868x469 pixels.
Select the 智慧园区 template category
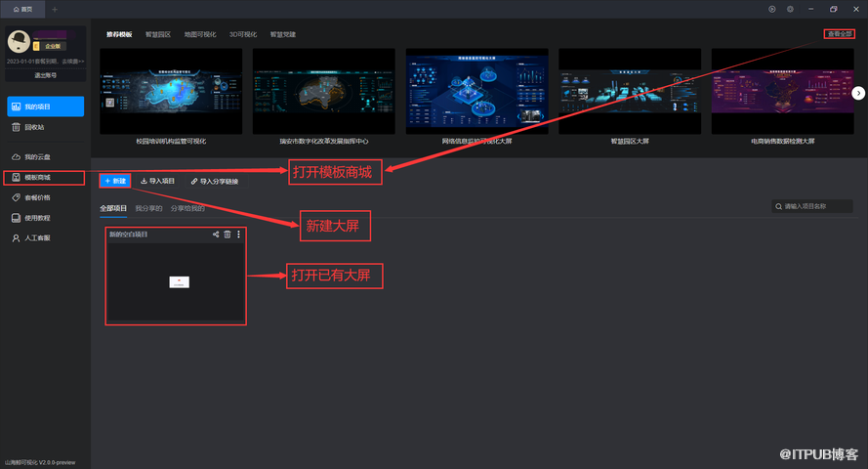click(158, 34)
